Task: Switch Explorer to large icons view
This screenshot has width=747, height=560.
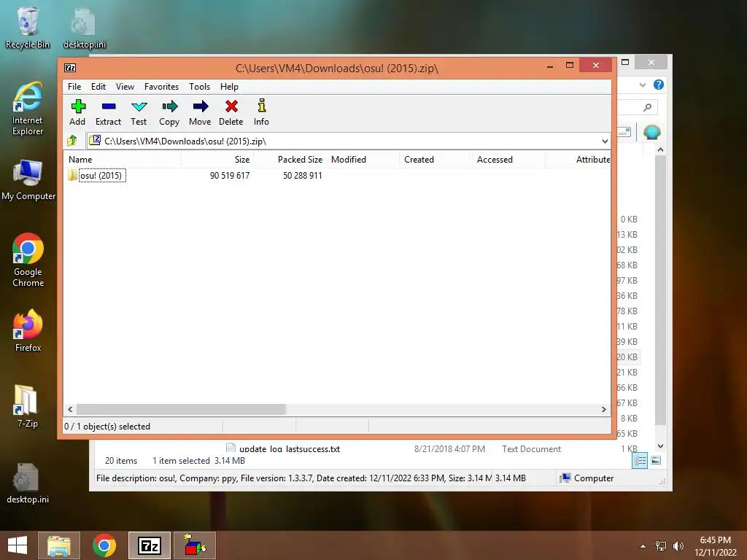Action: click(x=656, y=461)
